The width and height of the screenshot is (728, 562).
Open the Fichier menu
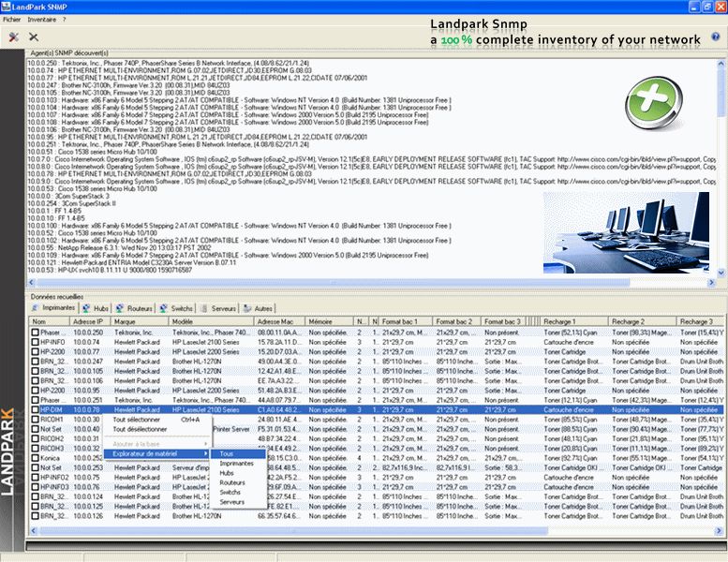click(11, 20)
